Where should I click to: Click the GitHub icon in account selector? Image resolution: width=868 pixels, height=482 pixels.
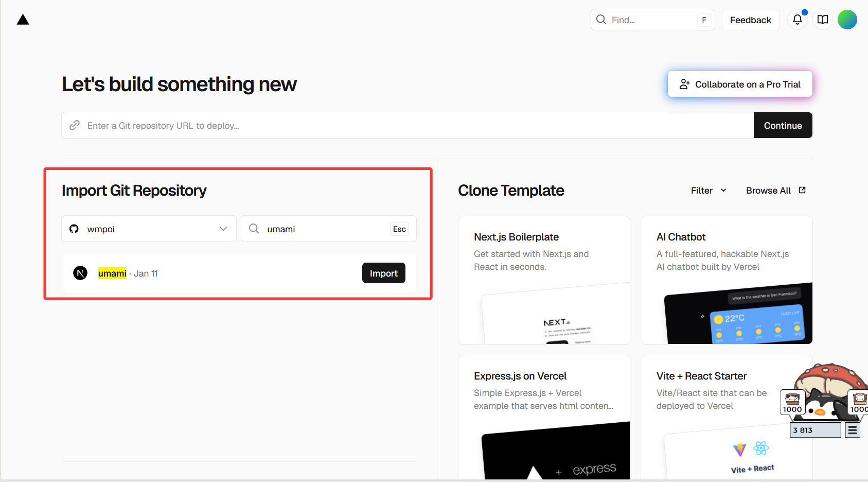pyautogui.click(x=74, y=229)
